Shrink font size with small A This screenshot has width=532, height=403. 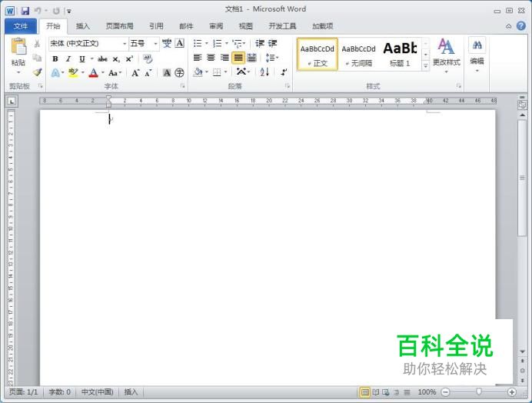click(148, 72)
